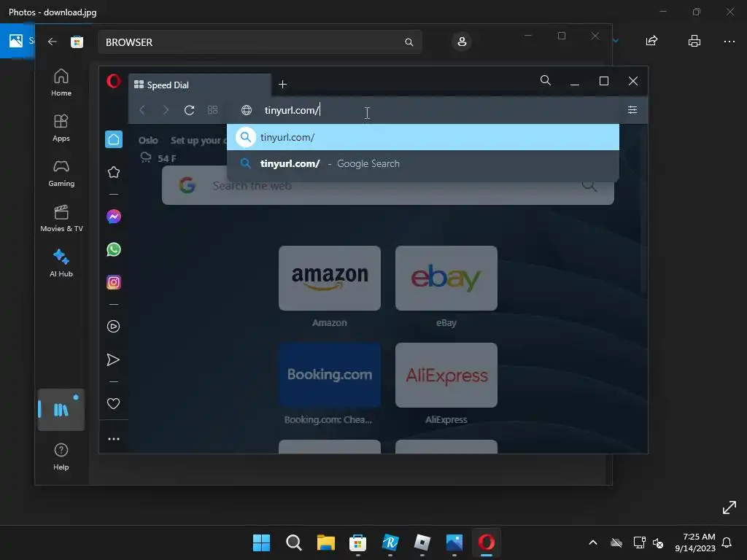Click the Share icon in Photos
The height and width of the screenshot is (560, 747).
point(651,41)
